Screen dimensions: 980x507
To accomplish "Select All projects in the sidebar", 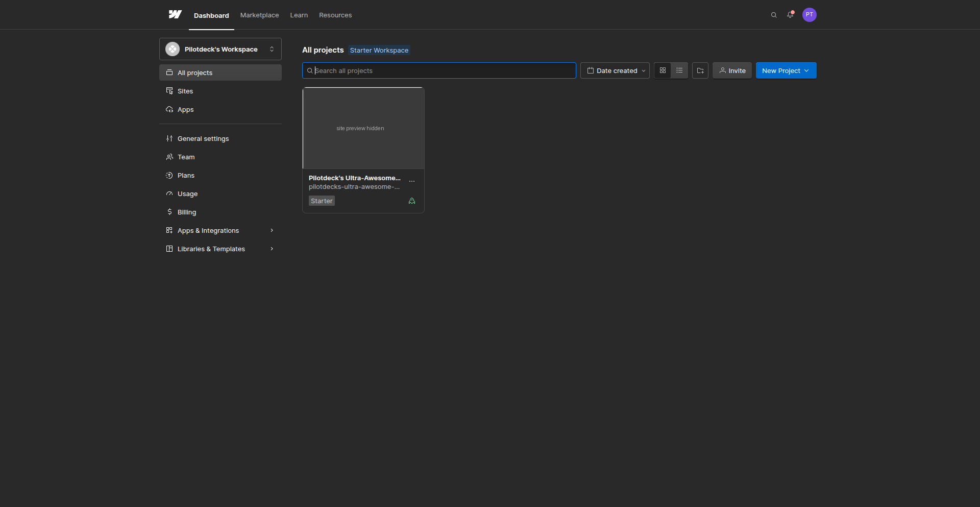I will (x=220, y=73).
